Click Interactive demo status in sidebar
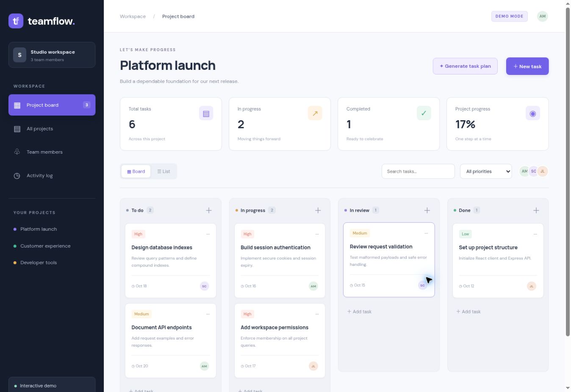This screenshot has height=392, width=571. pos(52,386)
